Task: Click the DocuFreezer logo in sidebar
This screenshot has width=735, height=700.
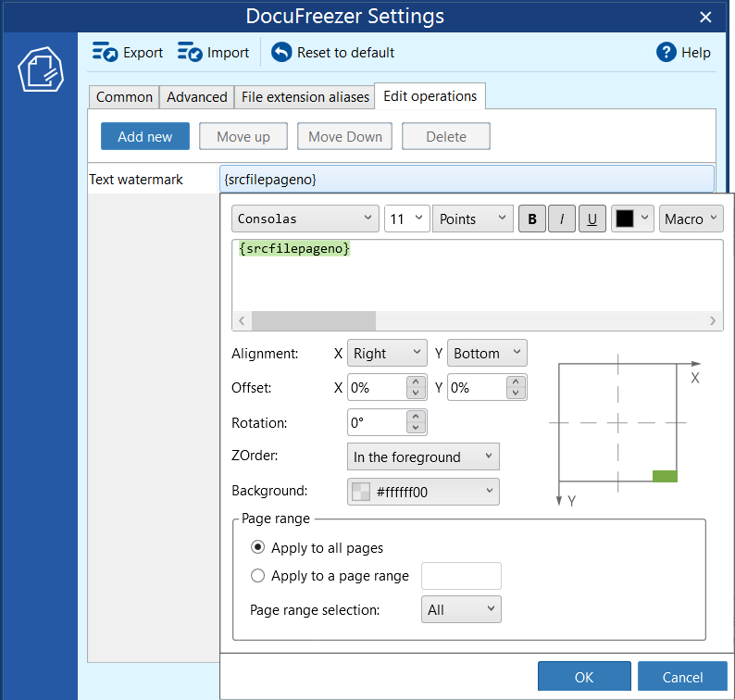Action: point(41,69)
